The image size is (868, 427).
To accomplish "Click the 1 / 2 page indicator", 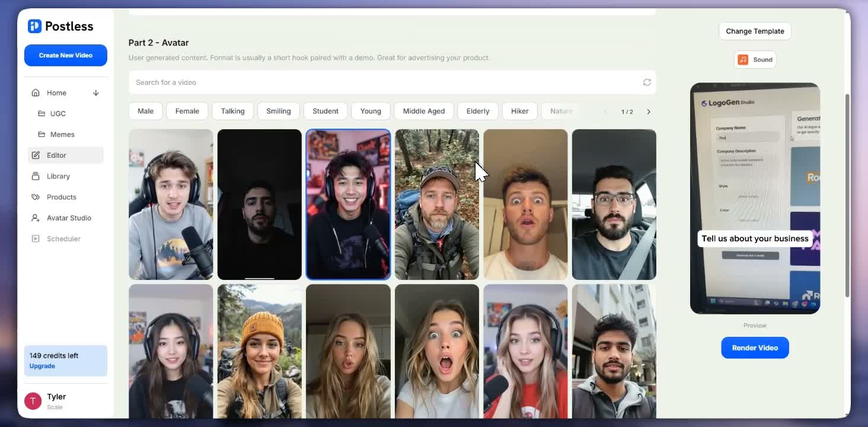I will 627,111.
